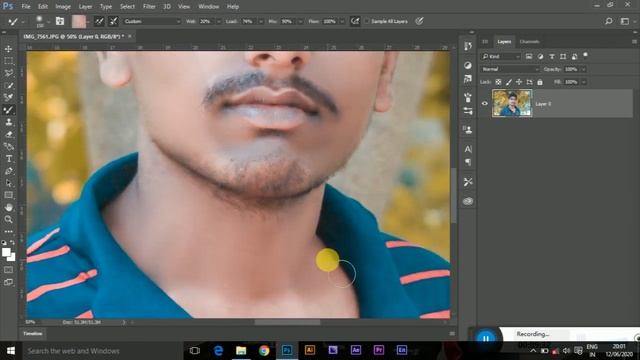
Task: Enable Sample All Layers checkbox
Action: [x=367, y=21]
